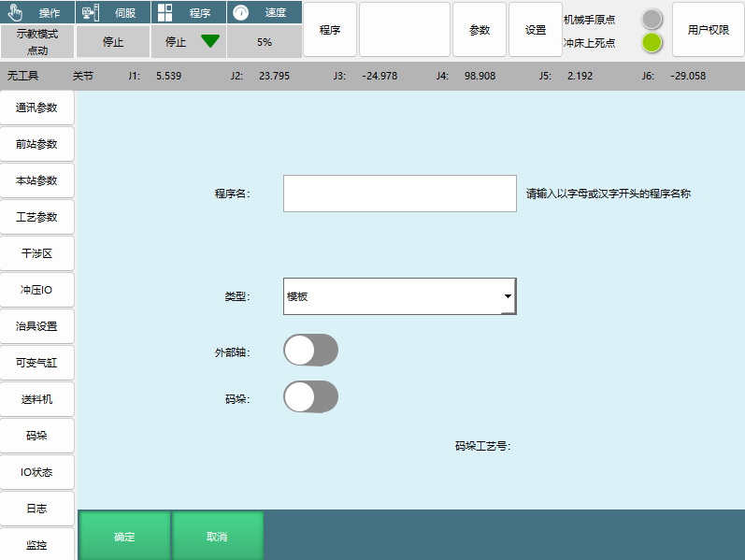Click the 操作 hand icon
Image resolution: width=745 pixels, height=560 pixels.
point(15,13)
